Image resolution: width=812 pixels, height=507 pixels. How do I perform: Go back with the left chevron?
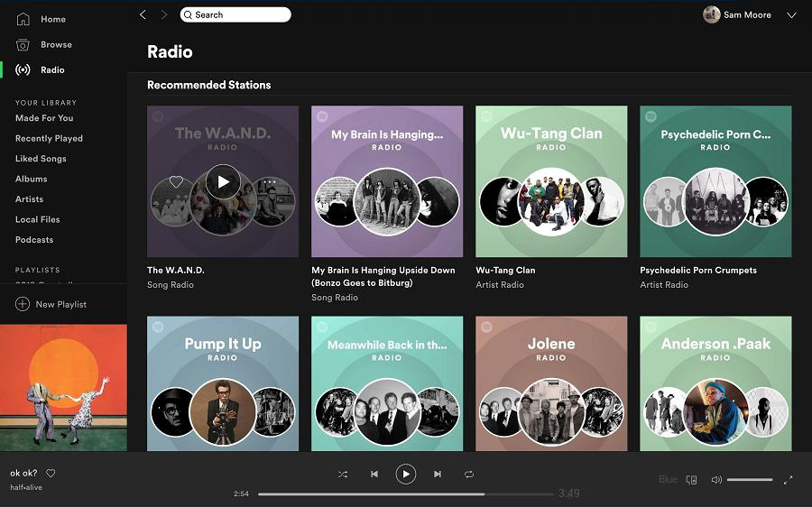tap(143, 14)
